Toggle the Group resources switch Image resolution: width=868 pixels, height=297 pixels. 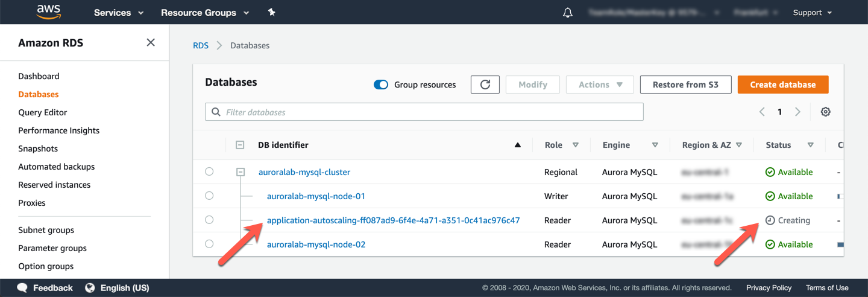(381, 85)
